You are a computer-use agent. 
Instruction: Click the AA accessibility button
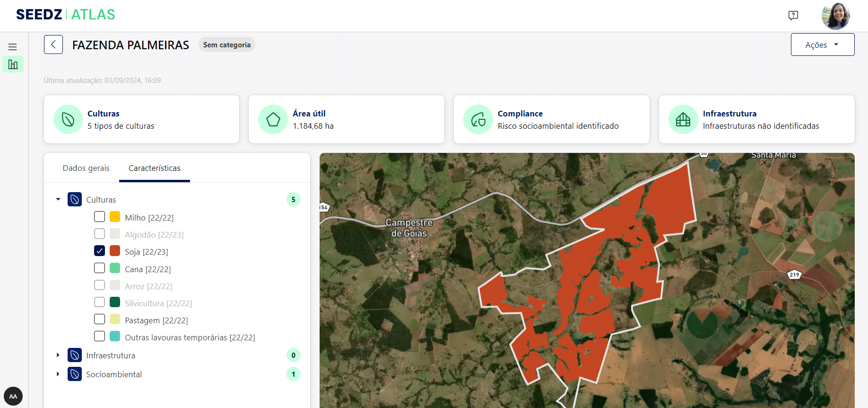click(x=13, y=396)
